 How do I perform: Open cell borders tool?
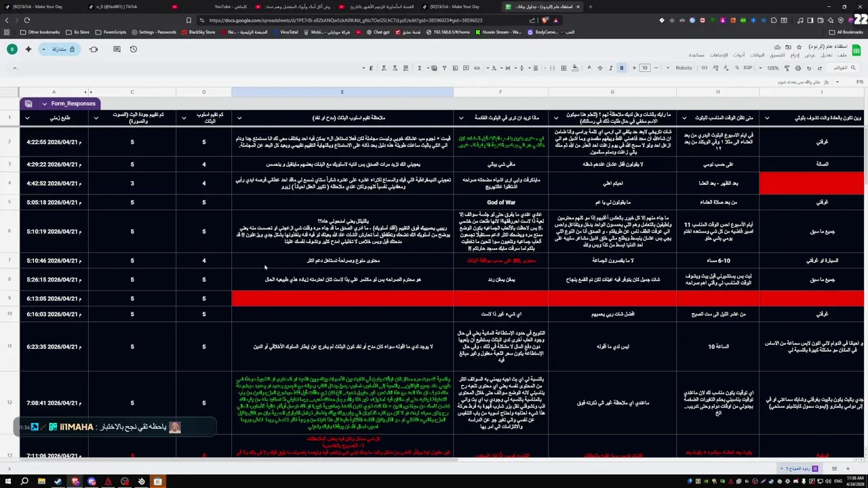[x=563, y=68]
